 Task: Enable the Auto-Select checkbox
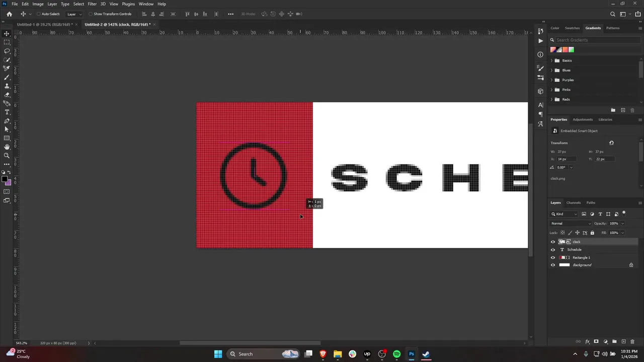[38, 14]
